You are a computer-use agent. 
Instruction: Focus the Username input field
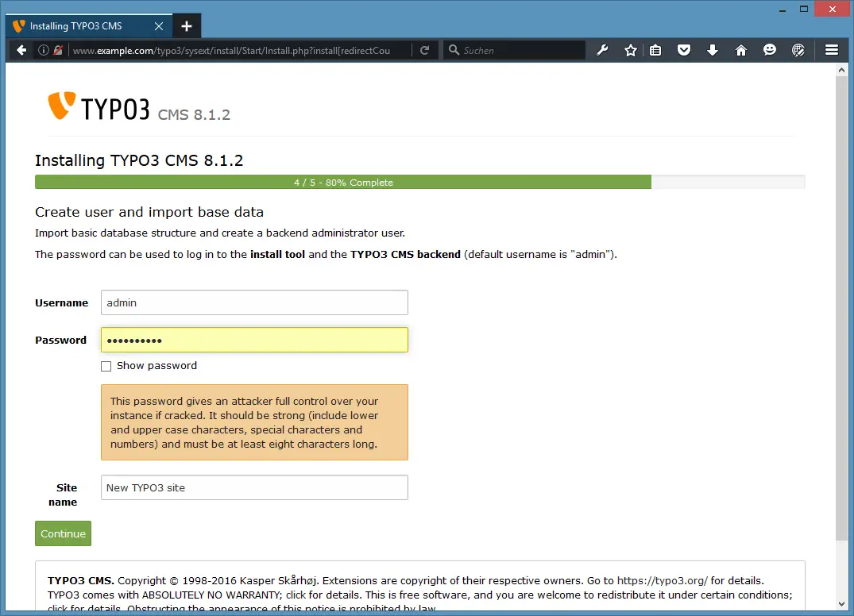click(254, 302)
